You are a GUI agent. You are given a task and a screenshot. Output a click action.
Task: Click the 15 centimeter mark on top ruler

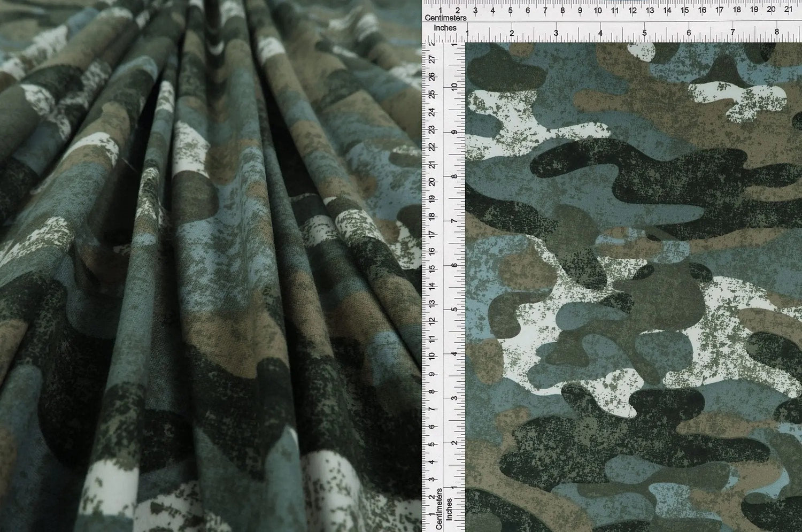coord(684,10)
